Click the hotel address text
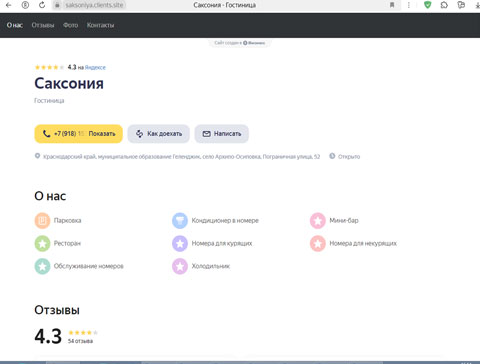 (181, 156)
